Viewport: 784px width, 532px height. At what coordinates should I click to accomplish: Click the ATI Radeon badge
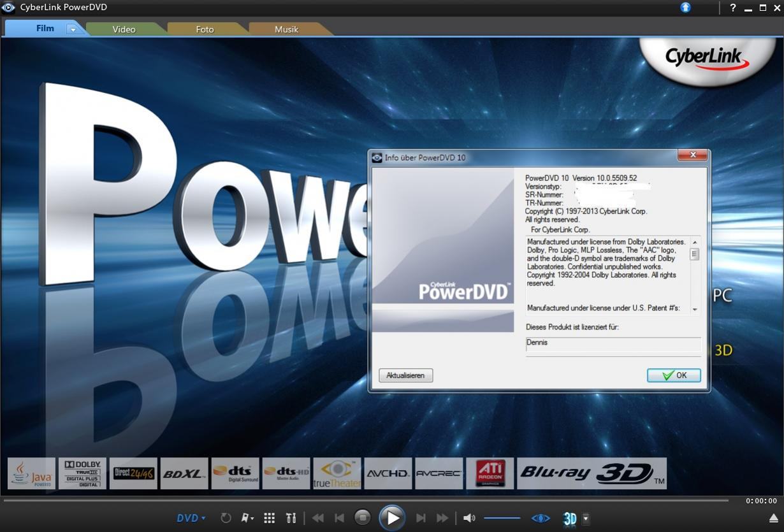490,473
